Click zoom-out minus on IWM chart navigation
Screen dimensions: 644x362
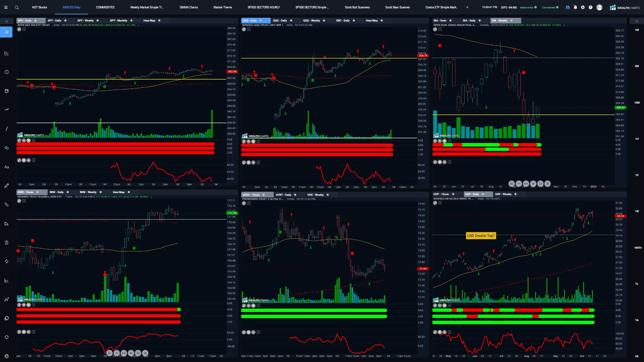(x=116, y=353)
